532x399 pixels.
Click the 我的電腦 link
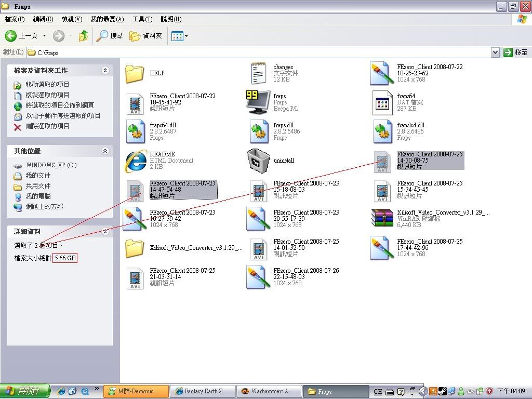point(38,196)
